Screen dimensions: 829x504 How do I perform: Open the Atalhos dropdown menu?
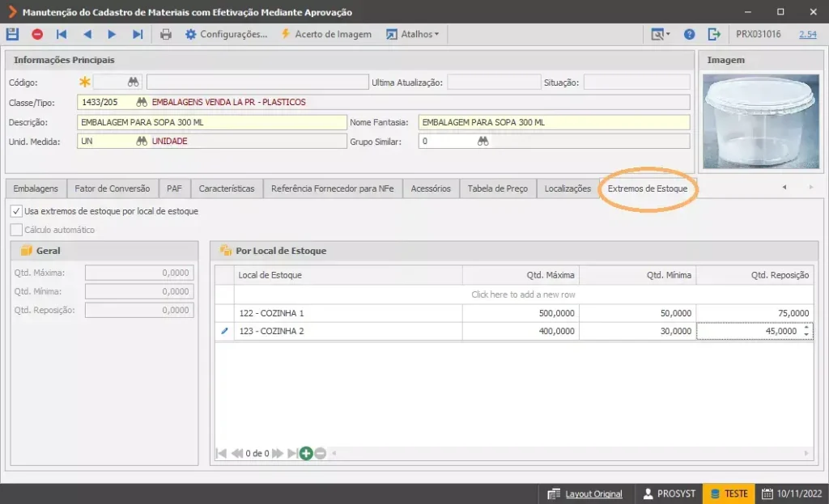(412, 34)
